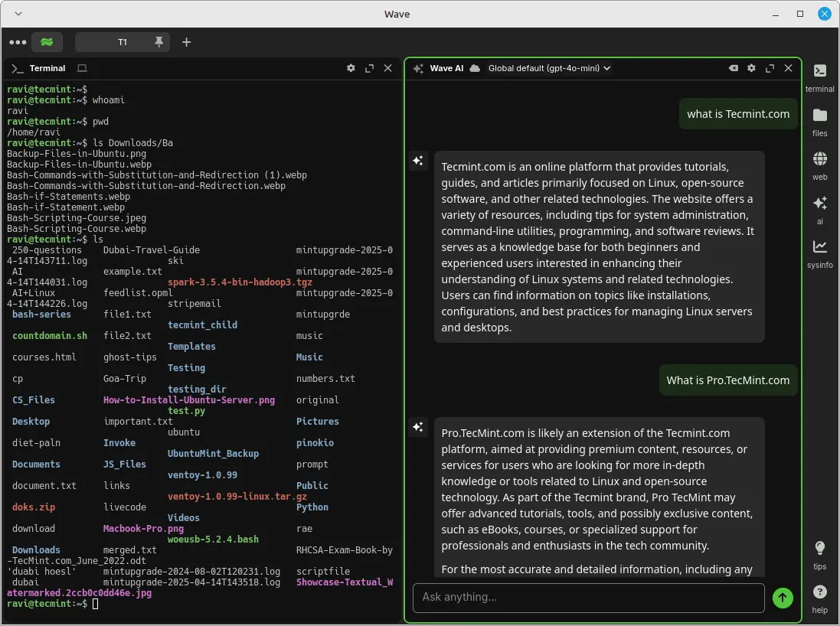Click the Wave AI sparkle header icon
Image resolution: width=840 pixels, height=626 pixels.
pos(418,69)
